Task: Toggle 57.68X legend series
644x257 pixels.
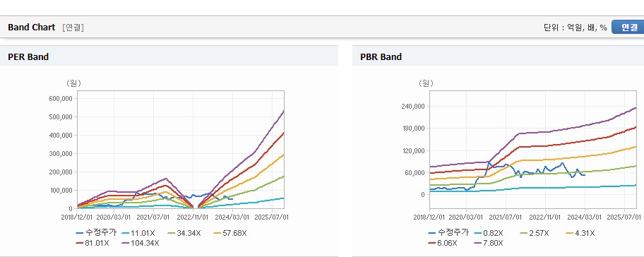Action: pos(230,233)
